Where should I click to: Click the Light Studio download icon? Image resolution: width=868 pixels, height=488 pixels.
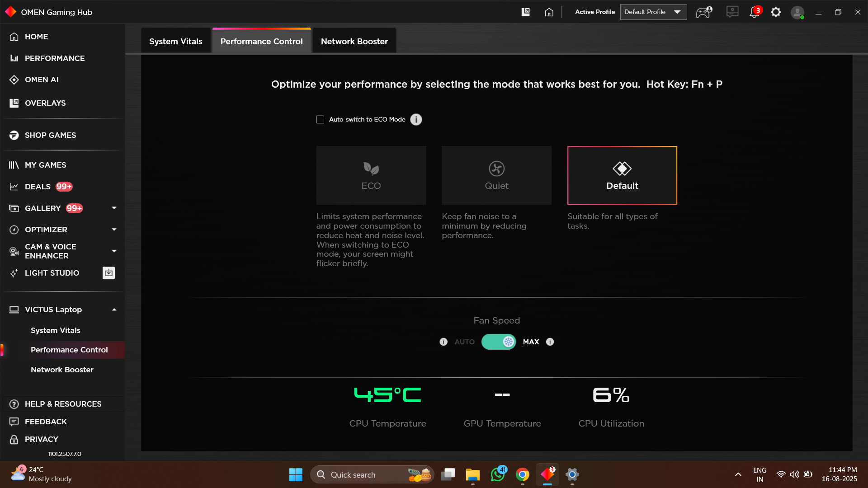108,273
